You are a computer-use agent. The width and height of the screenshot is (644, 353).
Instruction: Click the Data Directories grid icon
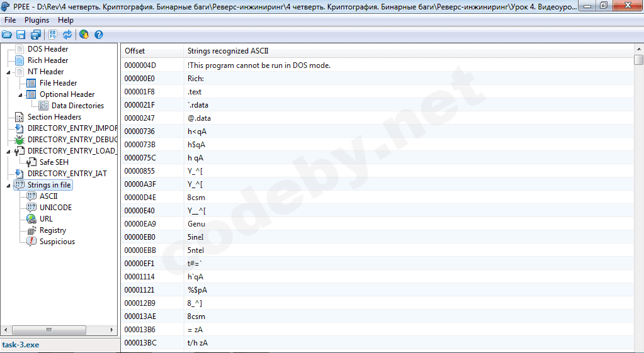coord(43,106)
